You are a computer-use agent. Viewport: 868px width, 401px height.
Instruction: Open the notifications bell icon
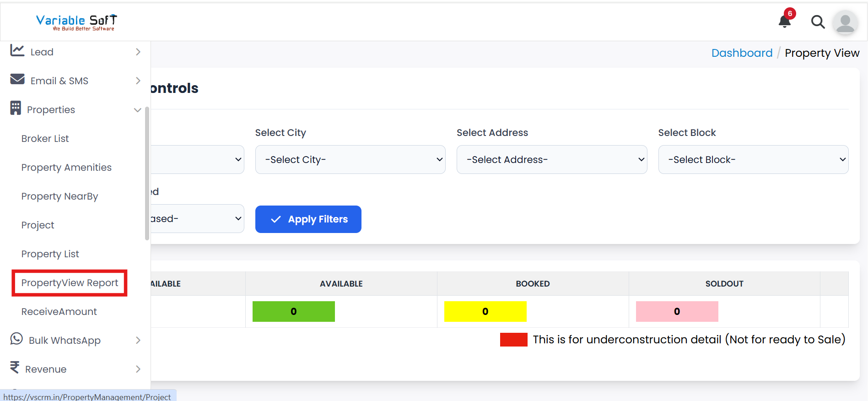coord(785,21)
